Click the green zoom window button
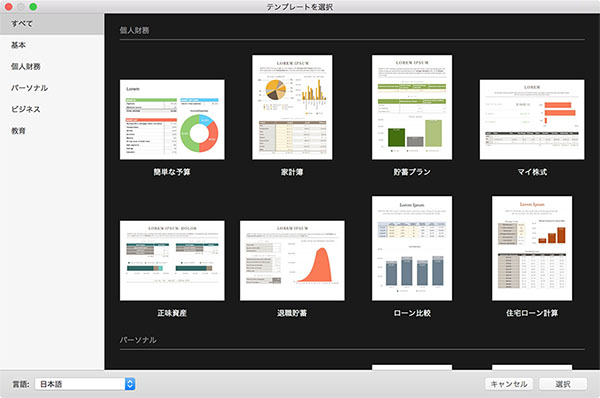The width and height of the screenshot is (600, 398). [x=33, y=7]
